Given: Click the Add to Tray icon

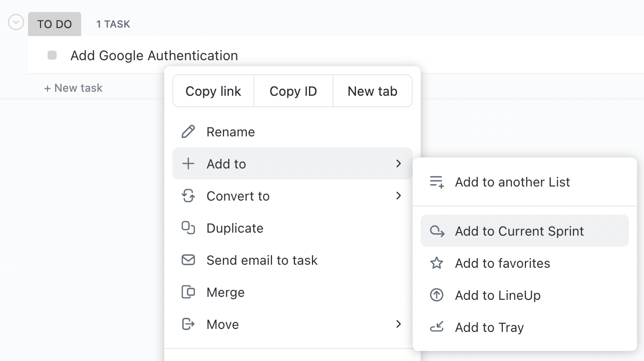Looking at the screenshot, I should [x=437, y=327].
